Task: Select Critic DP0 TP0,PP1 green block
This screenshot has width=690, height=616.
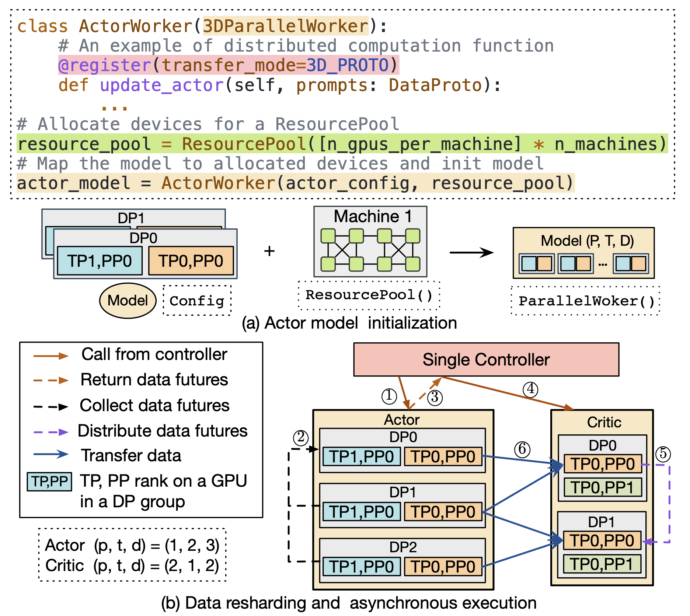Action: tap(603, 487)
